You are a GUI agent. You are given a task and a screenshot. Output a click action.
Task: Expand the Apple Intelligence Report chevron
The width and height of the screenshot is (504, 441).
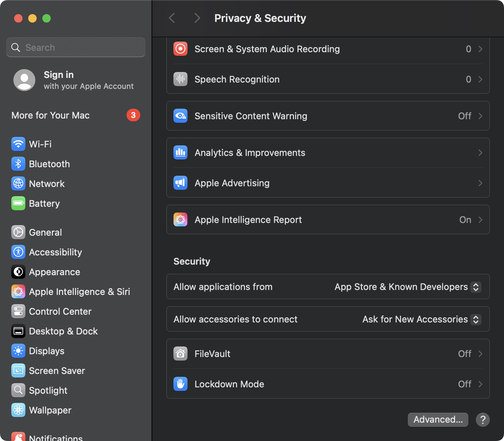[480, 220]
